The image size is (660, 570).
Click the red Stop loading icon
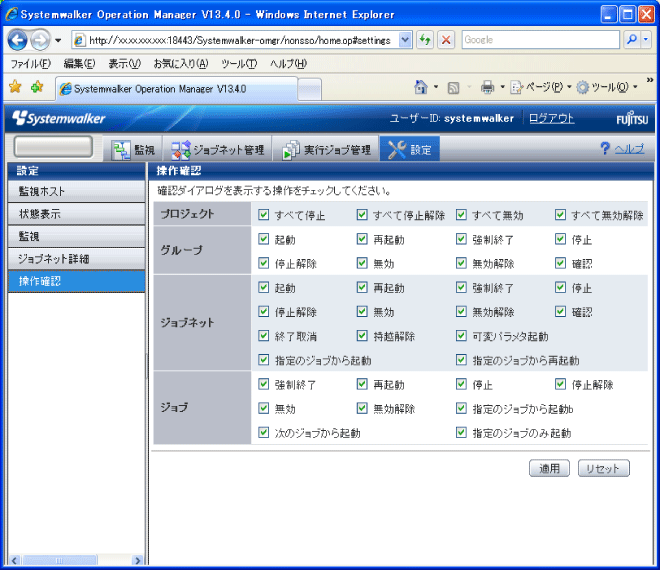[x=446, y=40]
